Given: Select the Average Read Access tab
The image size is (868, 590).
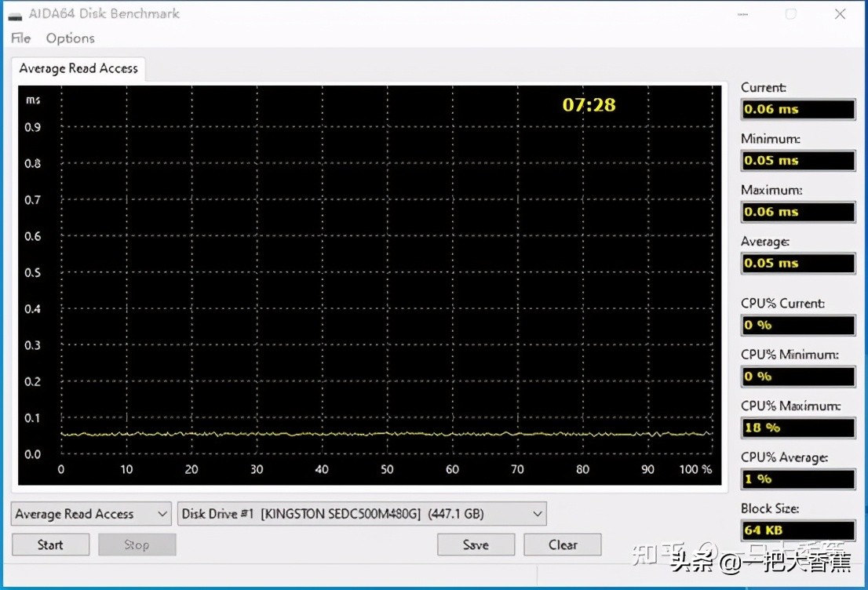Looking at the screenshot, I should click(x=78, y=68).
